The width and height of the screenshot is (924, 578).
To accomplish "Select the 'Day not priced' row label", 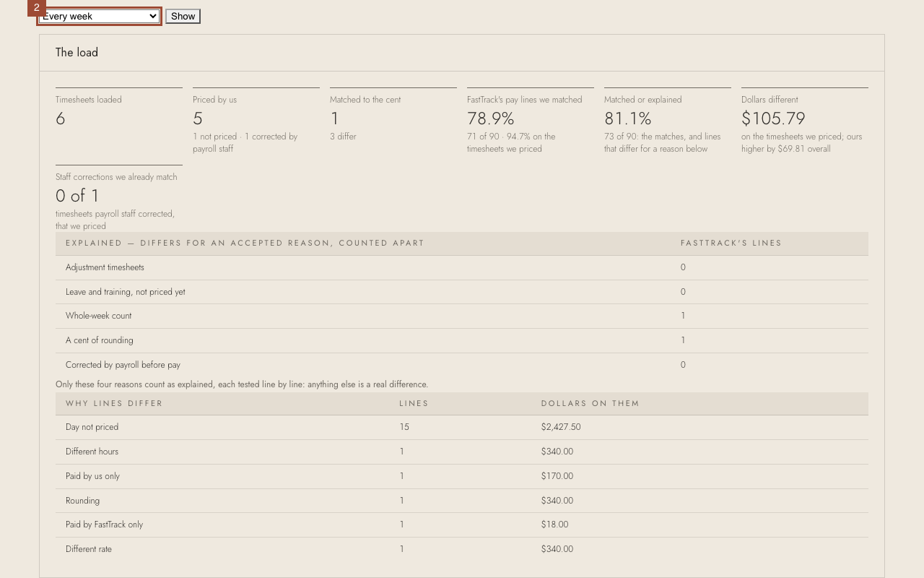I will pos(92,427).
